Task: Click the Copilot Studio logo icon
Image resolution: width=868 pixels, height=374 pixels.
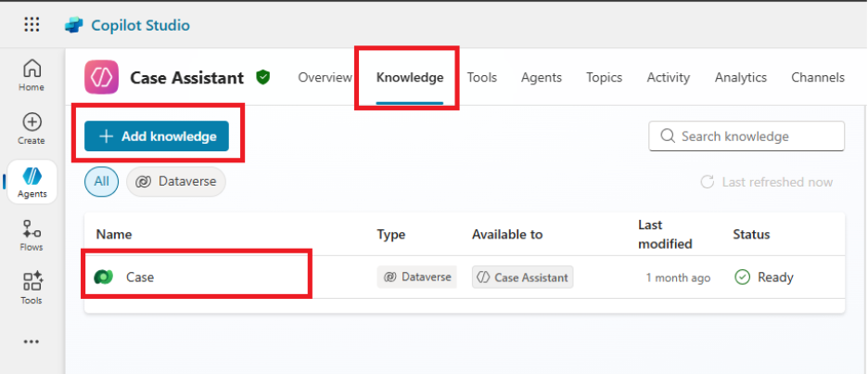Action: click(x=74, y=25)
